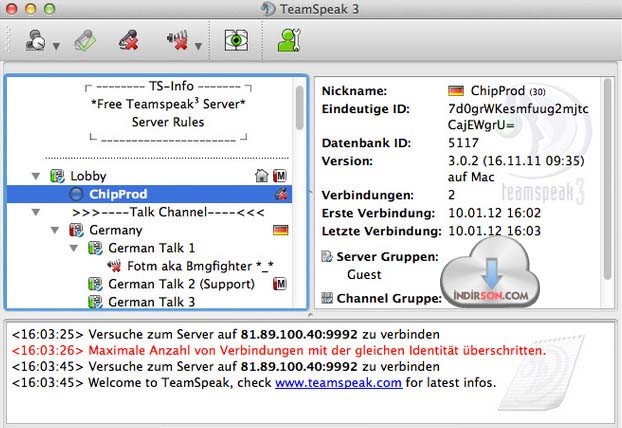This screenshot has width=622, height=428.
Task: Click ChipProd nickname in info panel
Action: coord(497,90)
